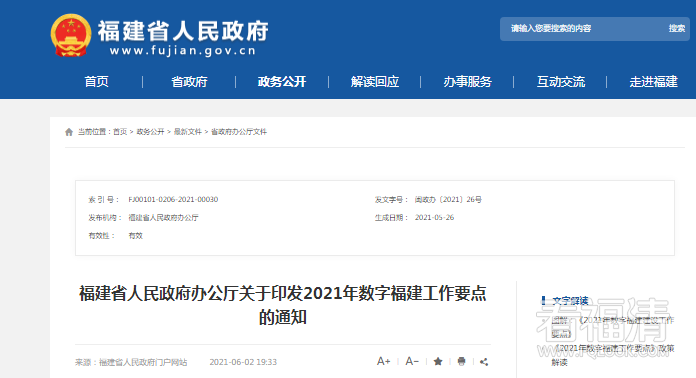The image size is (696, 378).
Task: Click the 文字解读 sidebar heading
Action: pos(570,301)
